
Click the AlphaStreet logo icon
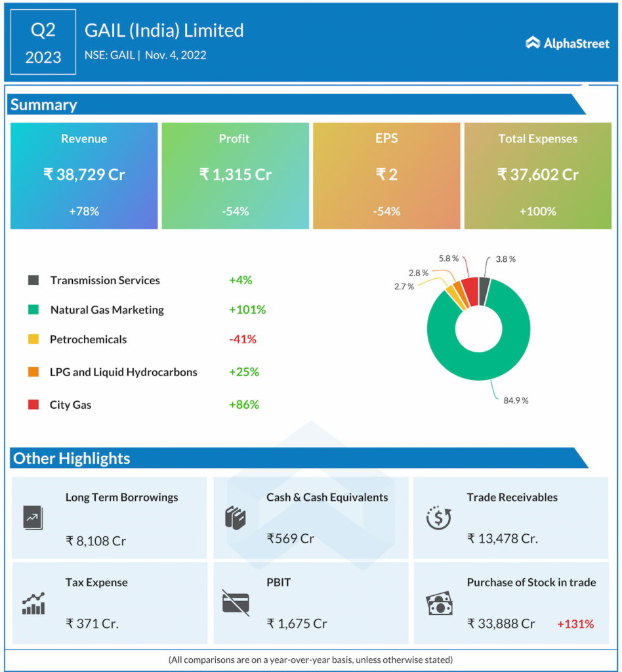click(533, 43)
